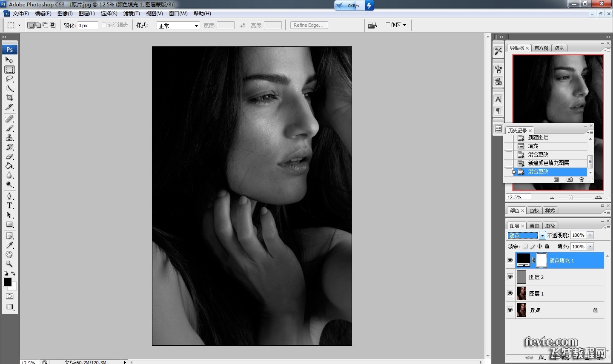Select the Type tool
613x364 pixels.
coord(9,205)
